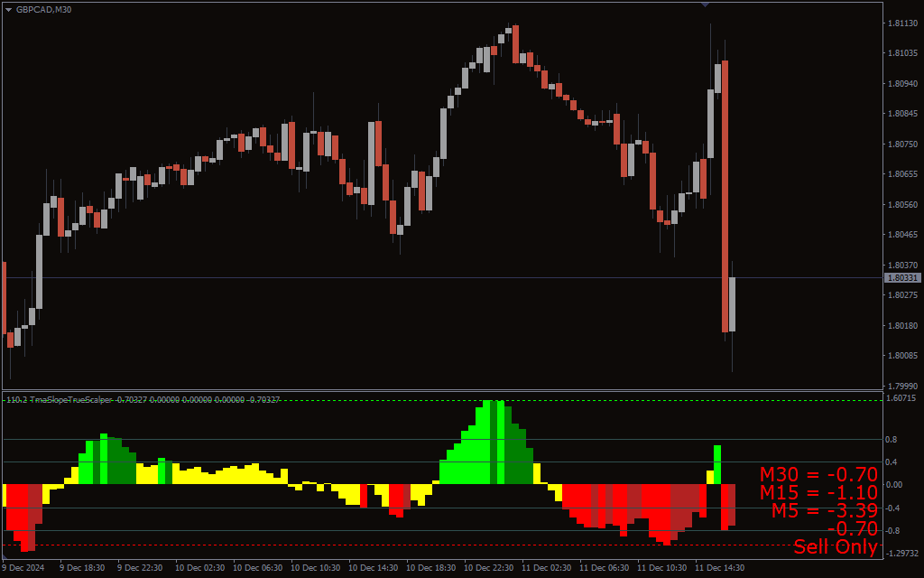Click the M15 = -1.10 readout
924x578 pixels.
point(818,492)
